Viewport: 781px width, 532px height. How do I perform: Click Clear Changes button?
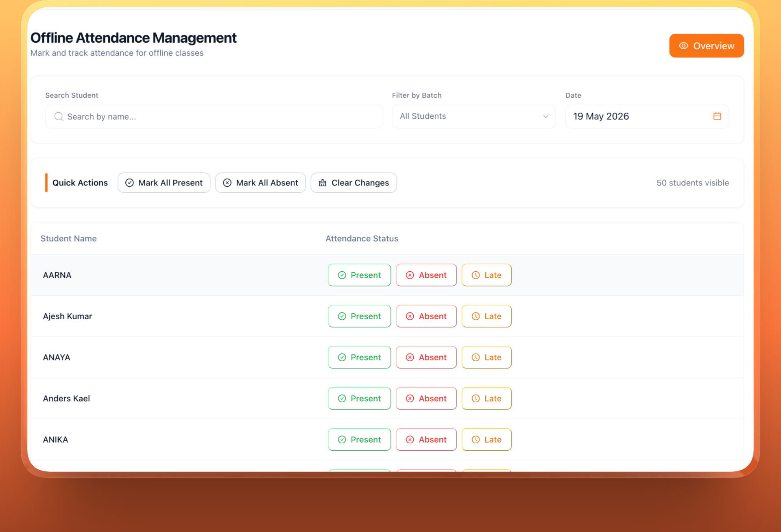[x=354, y=183]
